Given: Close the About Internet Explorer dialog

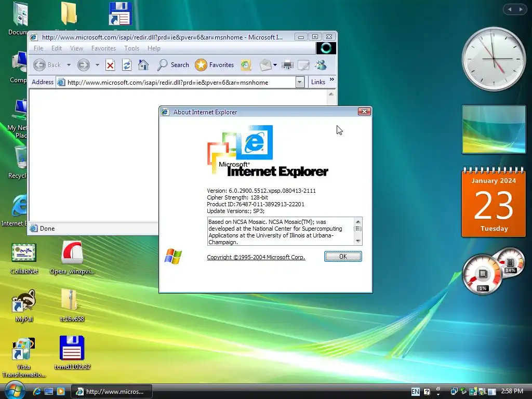Looking at the screenshot, I should coord(364,112).
